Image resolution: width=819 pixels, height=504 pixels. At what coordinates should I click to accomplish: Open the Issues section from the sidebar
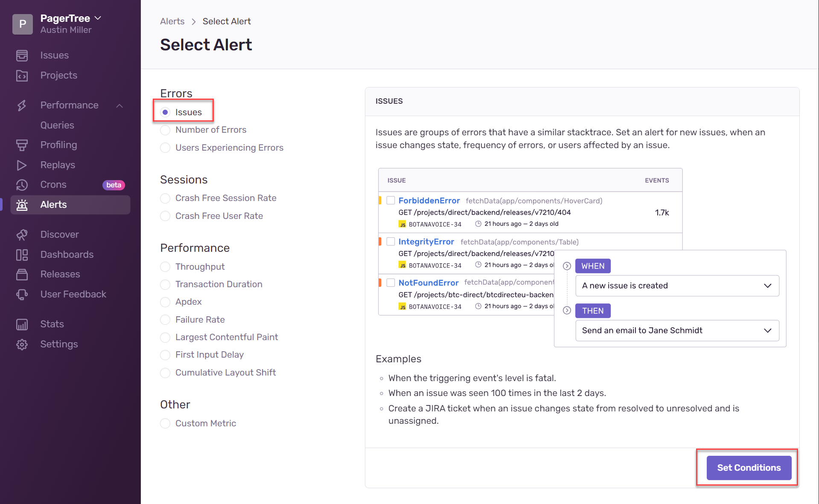pyautogui.click(x=22, y=55)
